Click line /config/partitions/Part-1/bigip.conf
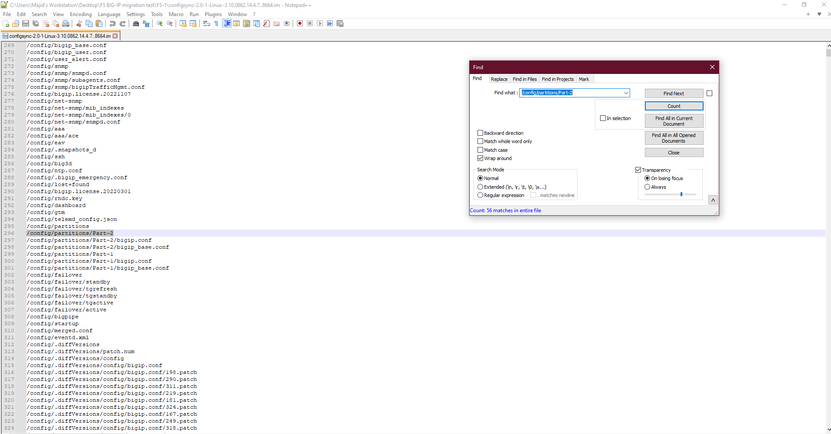The image size is (831, 434). point(89,261)
